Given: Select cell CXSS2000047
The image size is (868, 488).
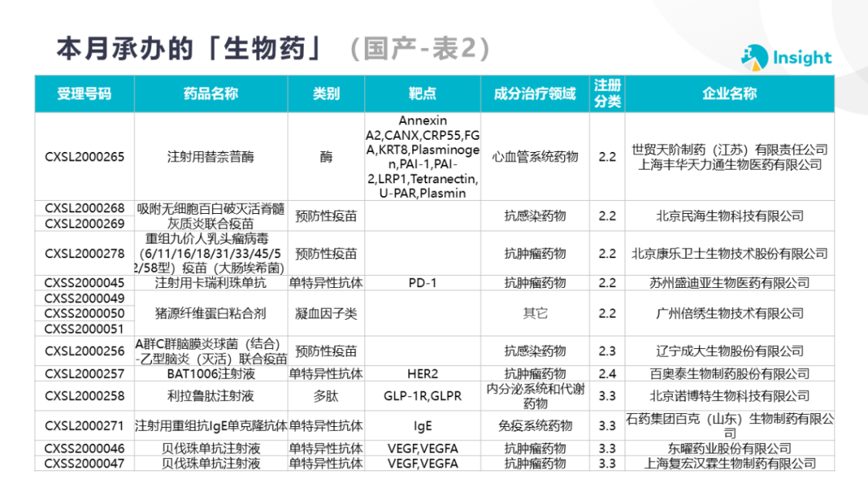Looking at the screenshot, I should point(84,464).
